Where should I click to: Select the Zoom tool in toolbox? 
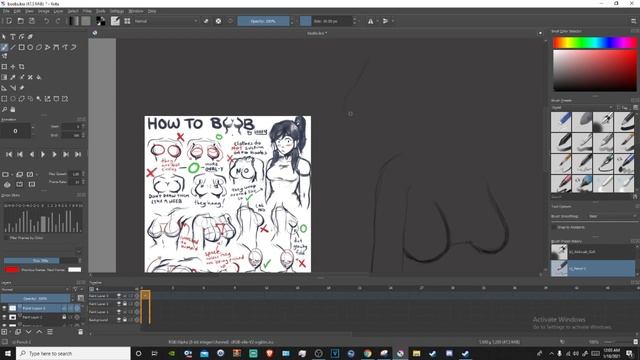pyautogui.click(x=4, y=109)
